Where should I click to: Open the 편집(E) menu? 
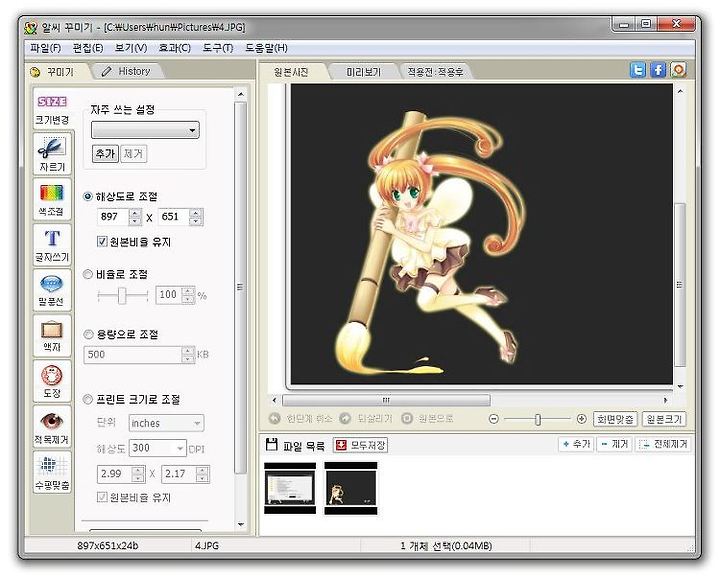[87, 48]
